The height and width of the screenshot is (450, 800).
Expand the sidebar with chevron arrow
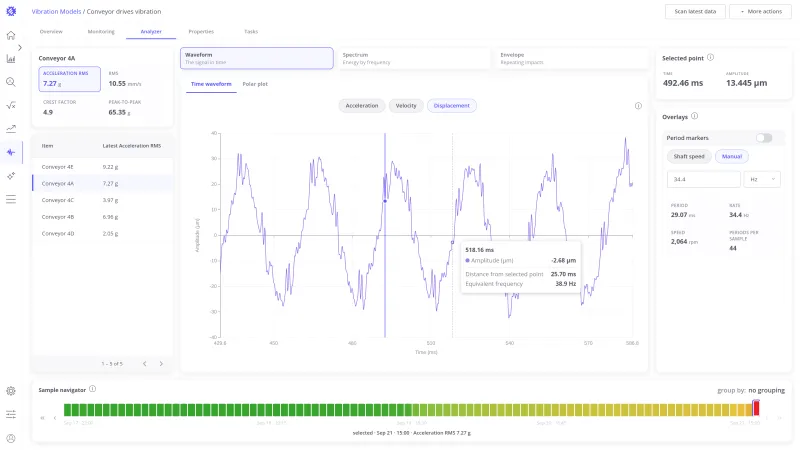(20, 47)
